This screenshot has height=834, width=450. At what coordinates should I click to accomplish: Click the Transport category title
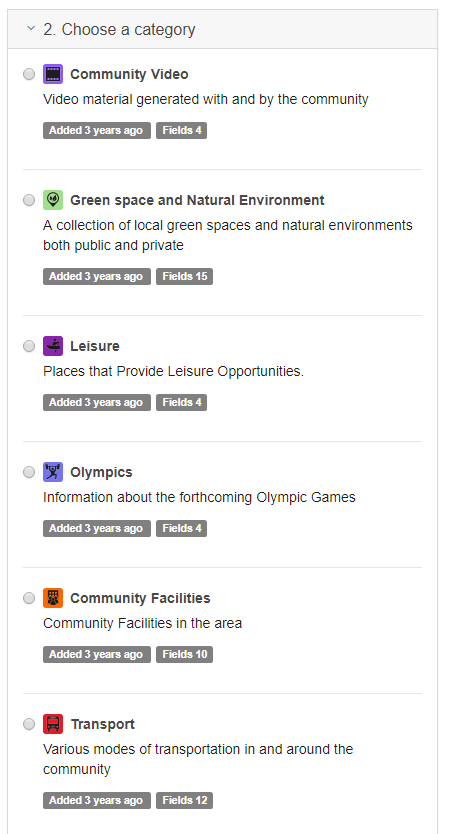tap(103, 724)
